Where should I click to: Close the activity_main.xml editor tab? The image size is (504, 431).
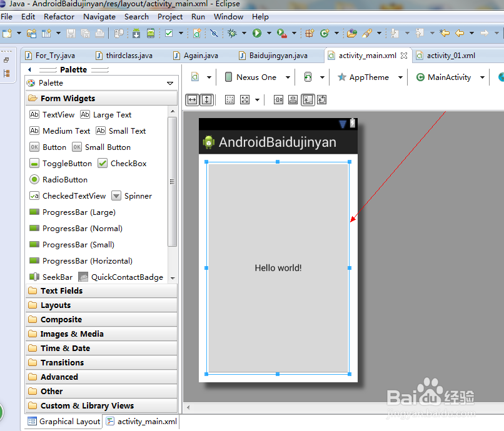click(x=404, y=56)
